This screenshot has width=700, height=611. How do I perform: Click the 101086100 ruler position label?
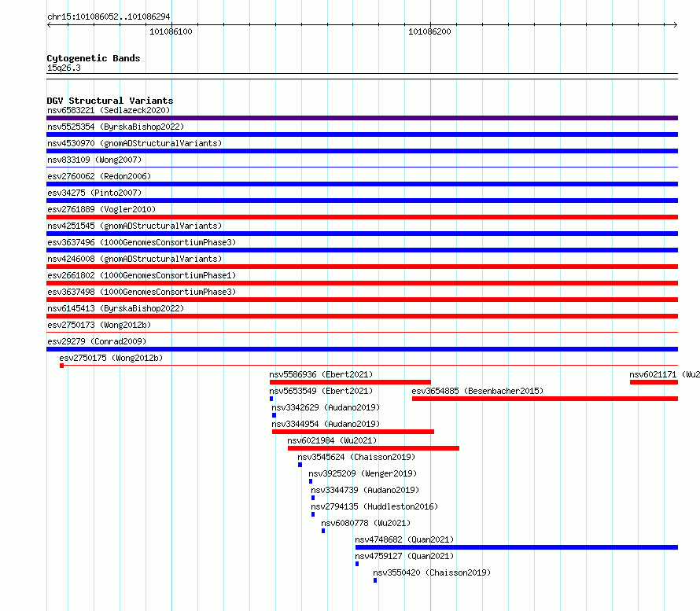(x=171, y=31)
